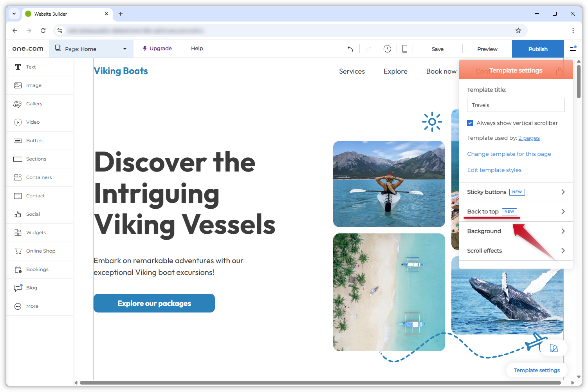Screen dimensions: 588x392
Task: Open the Page: Home dropdown
Action: point(91,49)
